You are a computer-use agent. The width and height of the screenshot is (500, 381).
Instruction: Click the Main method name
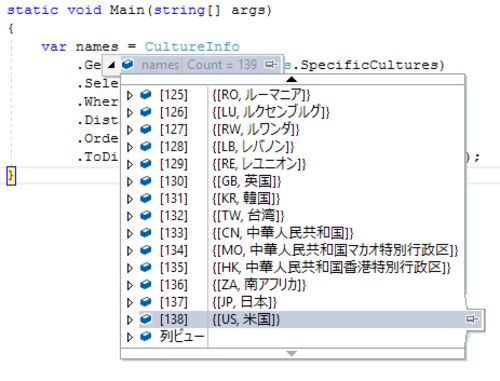pos(127,10)
